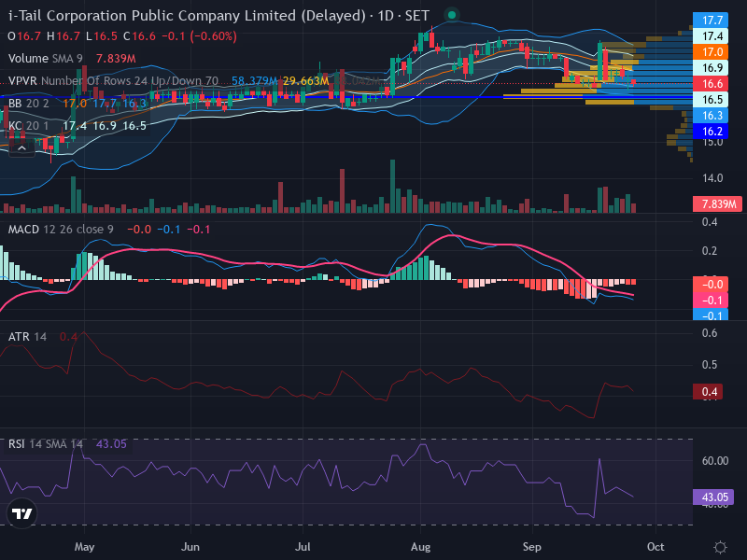747x560 pixels.
Task: Click the 0.4 ATR axis label
Action: click(x=708, y=391)
